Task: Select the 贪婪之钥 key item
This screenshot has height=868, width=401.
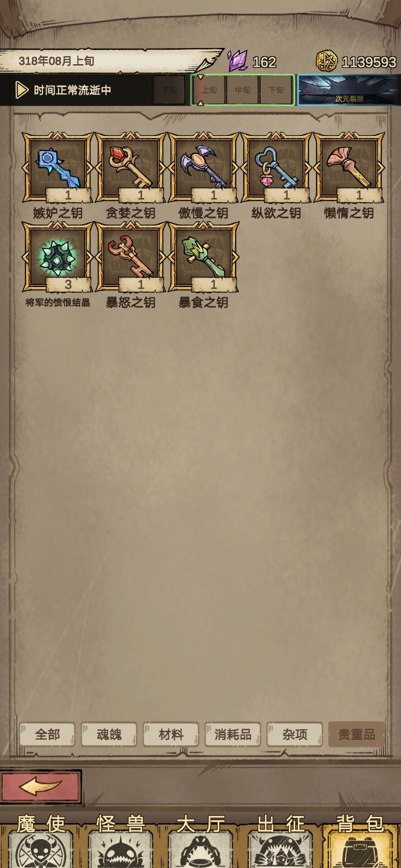Action: point(130,167)
